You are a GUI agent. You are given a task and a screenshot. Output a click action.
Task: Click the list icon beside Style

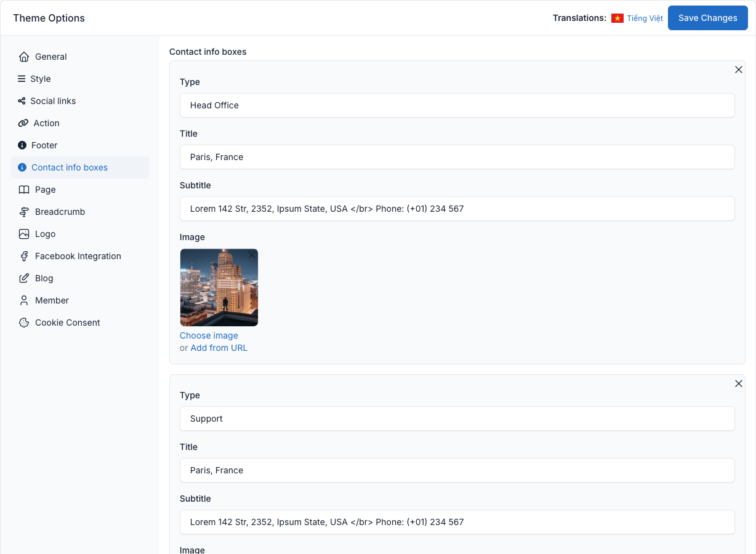coord(22,79)
